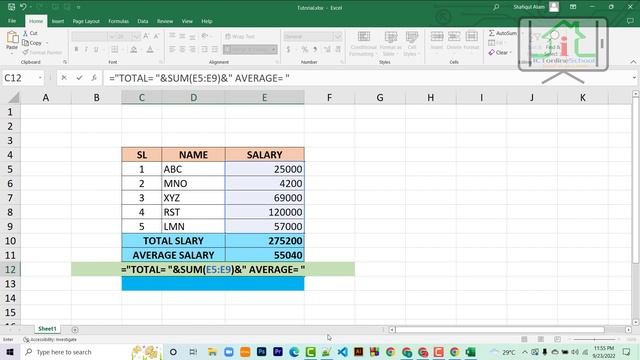Collapse the ribbon with the caret
The image size is (640, 360).
click(633, 62)
